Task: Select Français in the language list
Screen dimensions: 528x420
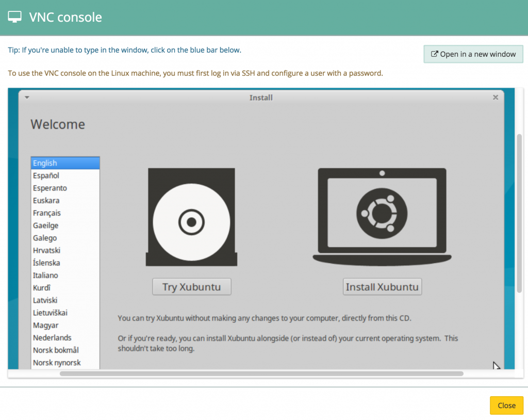Action: (x=65, y=213)
